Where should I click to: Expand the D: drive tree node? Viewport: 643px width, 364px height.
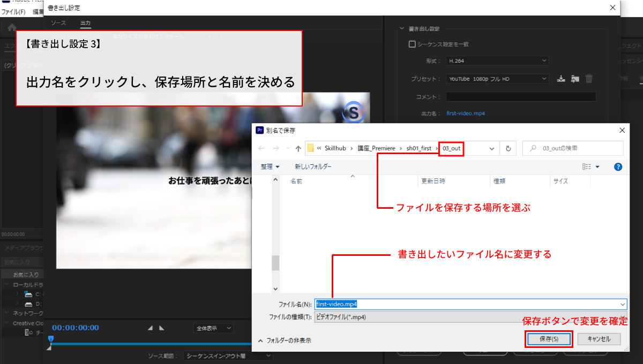(17, 304)
